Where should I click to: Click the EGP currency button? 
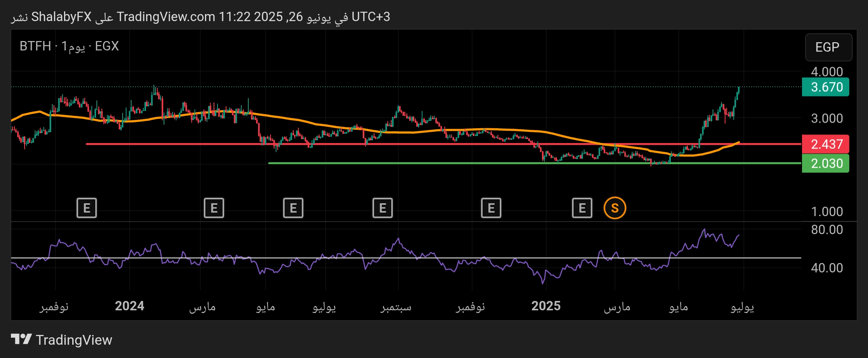click(x=829, y=47)
